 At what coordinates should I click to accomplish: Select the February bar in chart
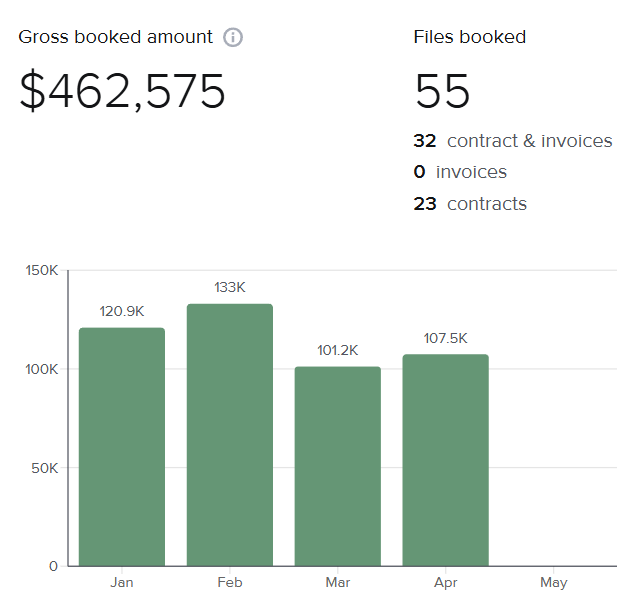coord(229,434)
